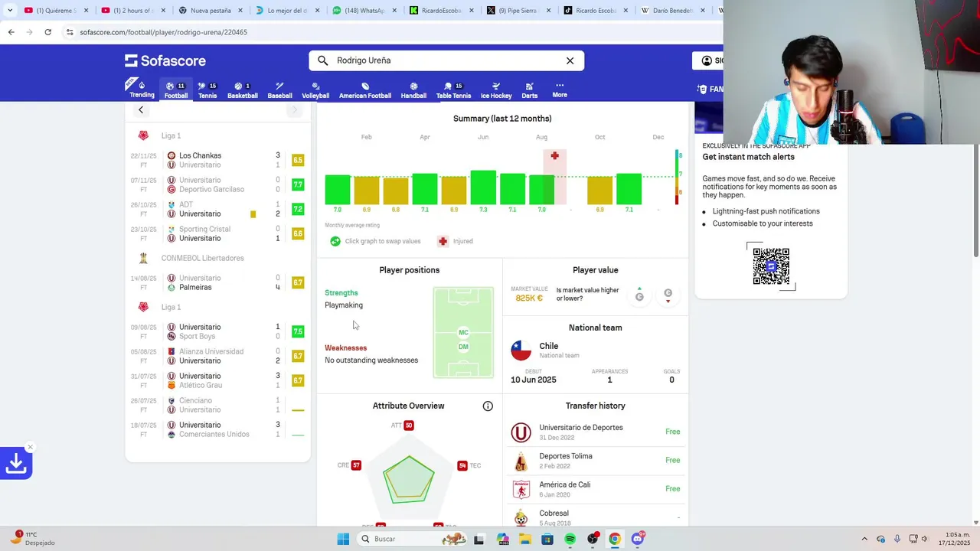Clear the Rodrigo Ureña search text

[570, 60]
